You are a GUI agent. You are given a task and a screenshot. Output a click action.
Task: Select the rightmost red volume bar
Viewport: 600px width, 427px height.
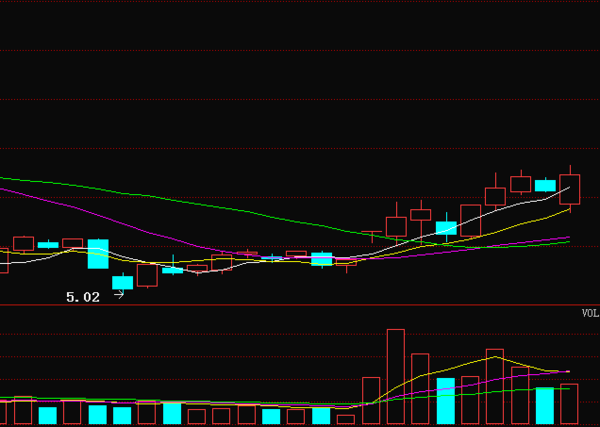(x=569, y=404)
